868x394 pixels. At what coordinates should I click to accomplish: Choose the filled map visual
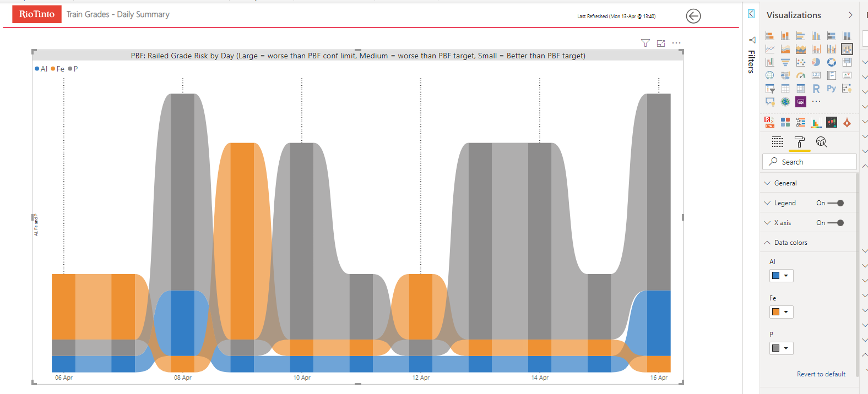785,75
